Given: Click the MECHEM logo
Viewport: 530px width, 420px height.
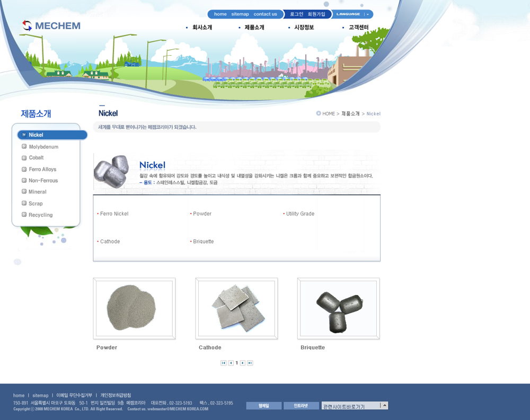Looking at the screenshot, I should click(x=51, y=26).
